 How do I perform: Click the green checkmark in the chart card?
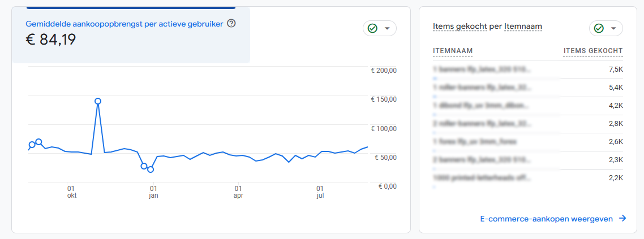pyautogui.click(x=372, y=28)
